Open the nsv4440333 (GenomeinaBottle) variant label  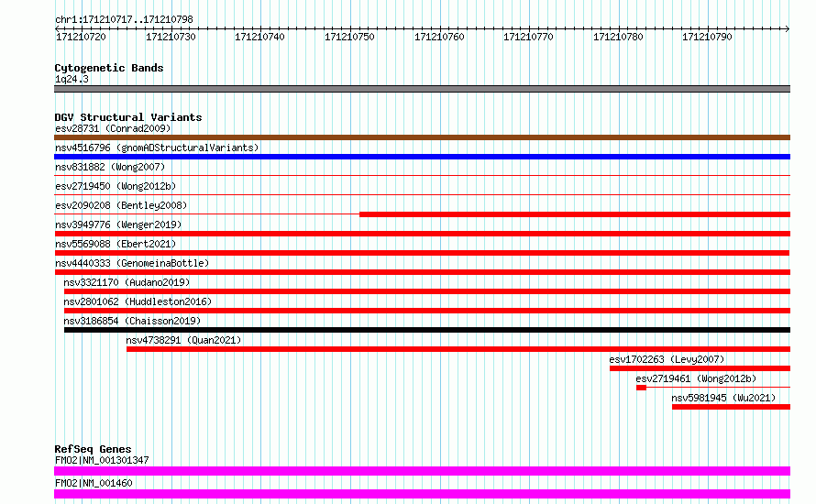[132, 263]
